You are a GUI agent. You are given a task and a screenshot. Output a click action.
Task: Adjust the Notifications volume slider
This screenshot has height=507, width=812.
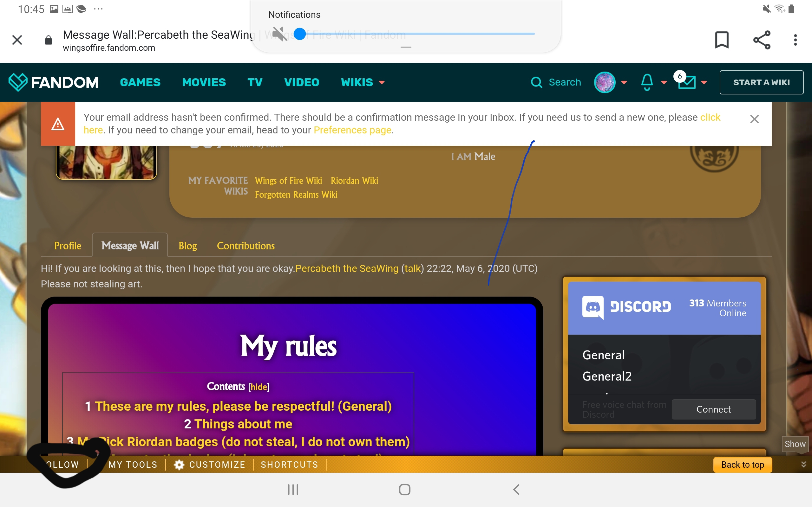pyautogui.click(x=300, y=34)
